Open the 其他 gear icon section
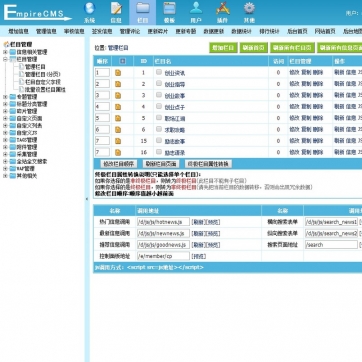 [249, 12]
